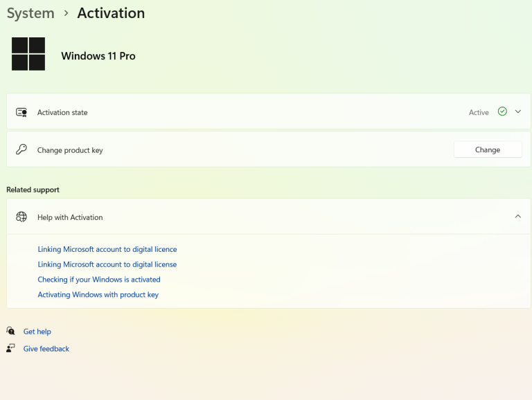The height and width of the screenshot is (400, 532).
Task: Go back to System in breadcrumb
Action: click(x=30, y=13)
